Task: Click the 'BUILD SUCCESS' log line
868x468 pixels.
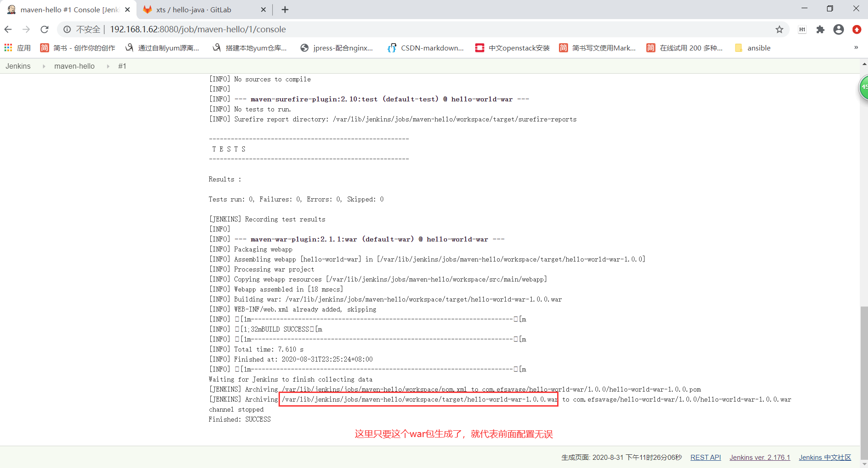Action: [x=265, y=329]
